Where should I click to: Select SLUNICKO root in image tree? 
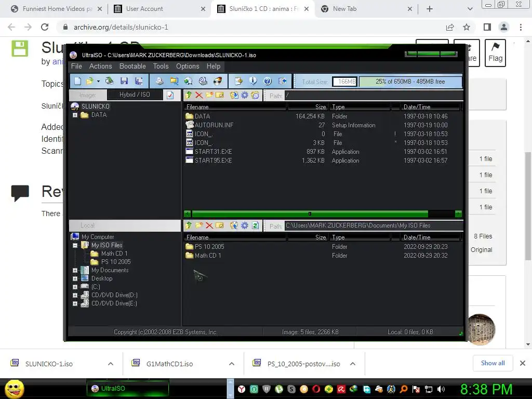click(x=96, y=106)
